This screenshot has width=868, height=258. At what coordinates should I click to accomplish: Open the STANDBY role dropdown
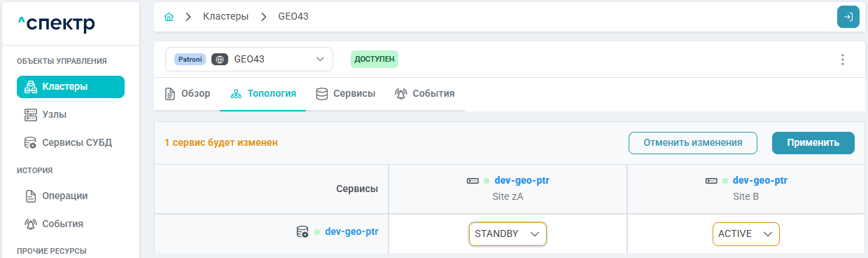[507, 234]
